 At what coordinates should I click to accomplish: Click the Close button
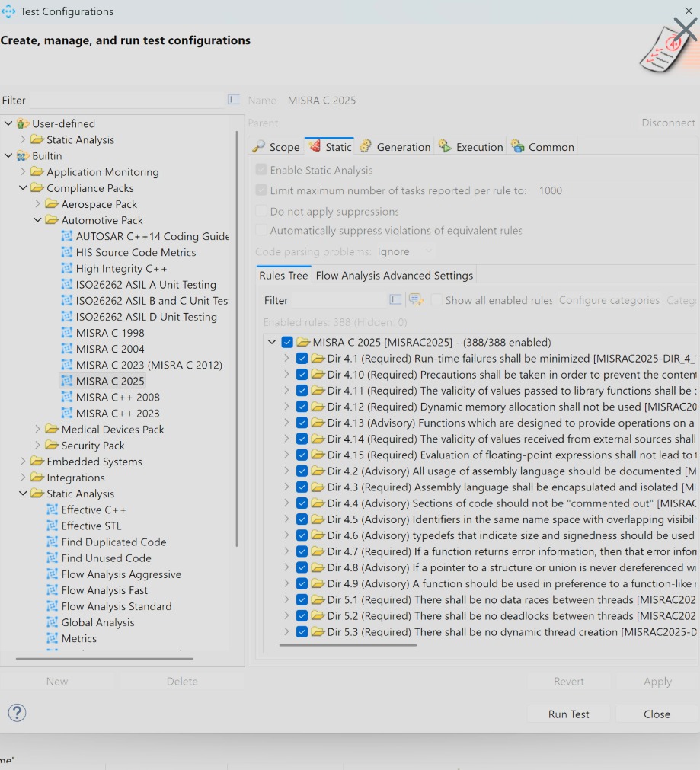tap(657, 714)
